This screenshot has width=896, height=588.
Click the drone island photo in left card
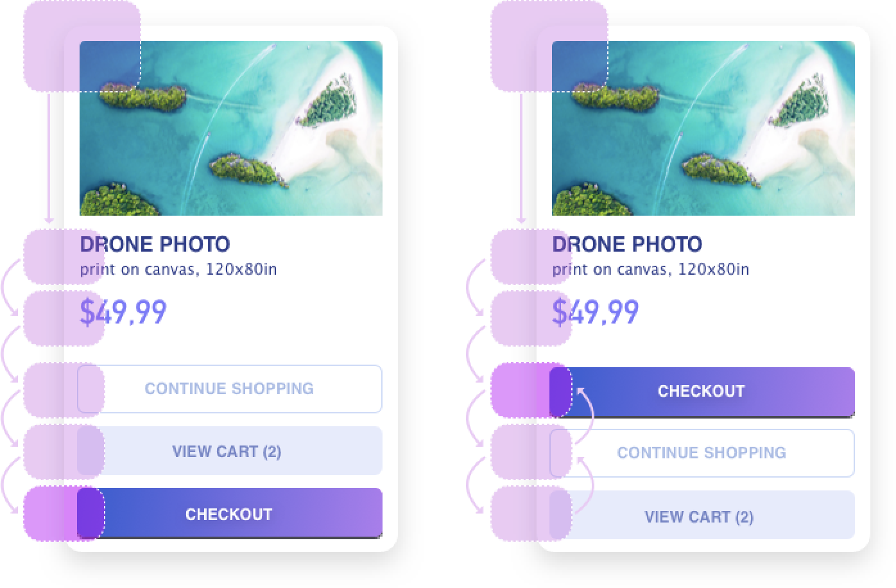coord(231,128)
